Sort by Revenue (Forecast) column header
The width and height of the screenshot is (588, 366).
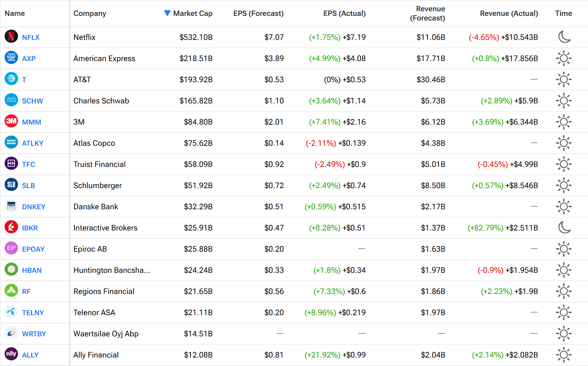pyautogui.click(x=427, y=13)
